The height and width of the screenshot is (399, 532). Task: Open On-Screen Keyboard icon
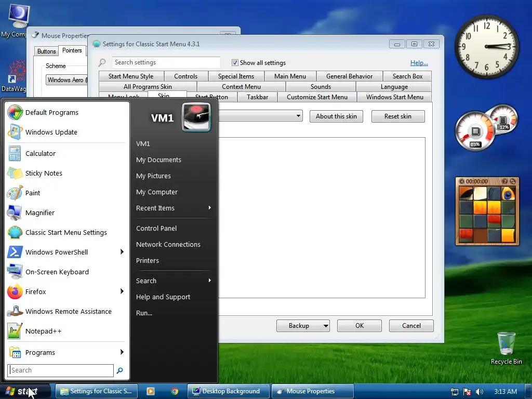click(15, 272)
